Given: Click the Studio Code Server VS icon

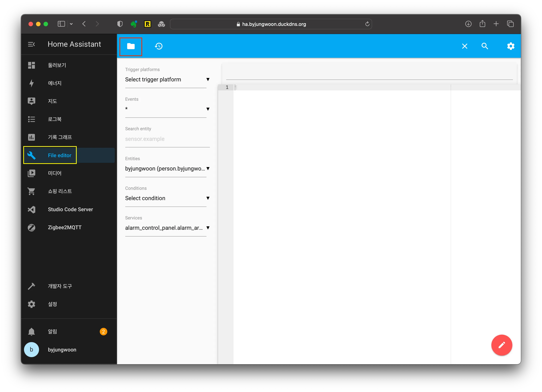Looking at the screenshot, I should [32, 209].
